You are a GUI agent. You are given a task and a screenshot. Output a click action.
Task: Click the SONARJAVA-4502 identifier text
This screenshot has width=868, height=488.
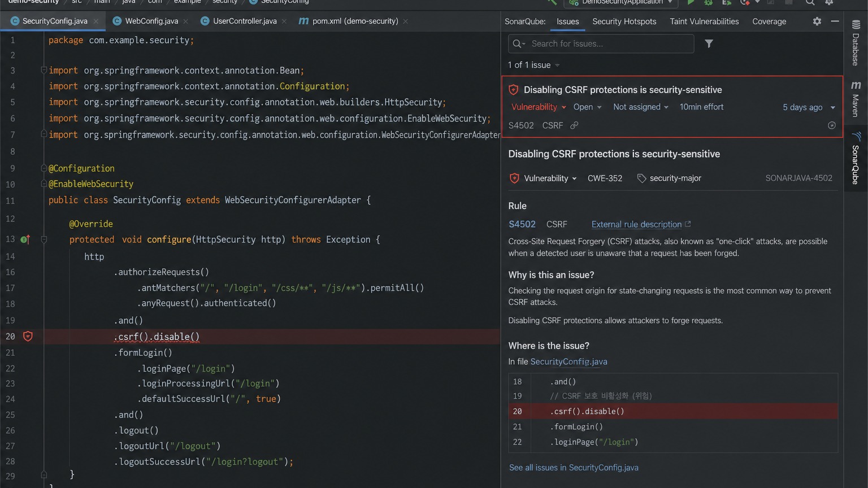point(798,178)
